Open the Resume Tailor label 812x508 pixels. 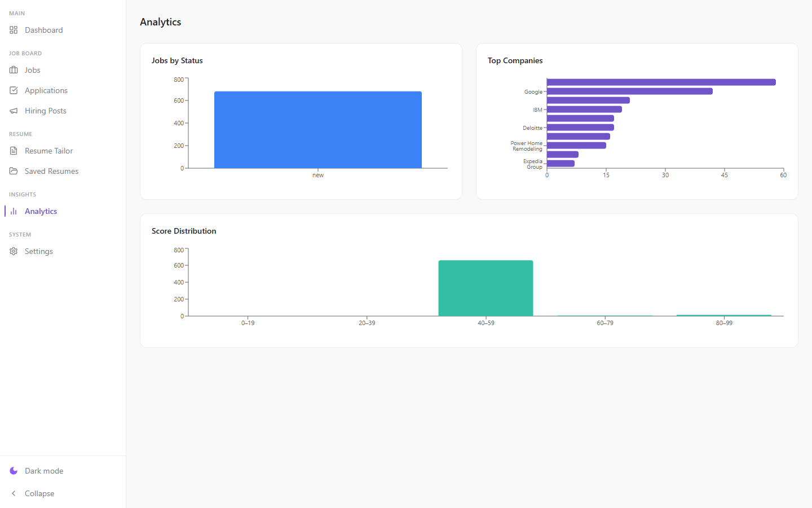point(49,151)
